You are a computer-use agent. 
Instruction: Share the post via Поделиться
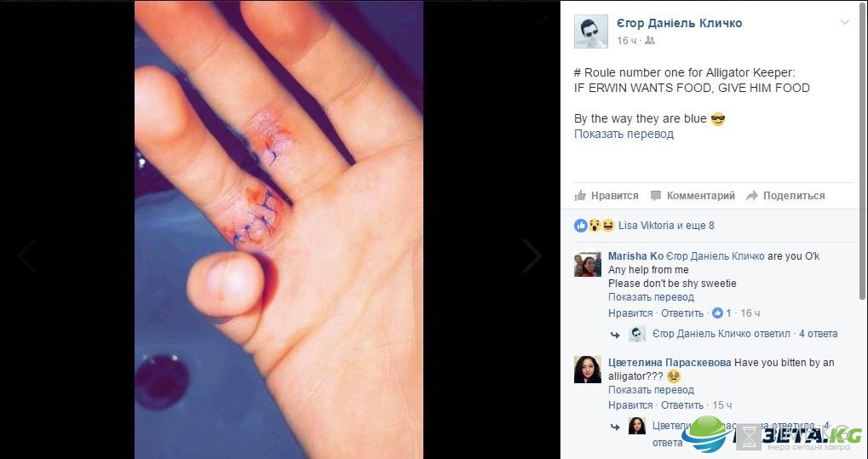785,196
